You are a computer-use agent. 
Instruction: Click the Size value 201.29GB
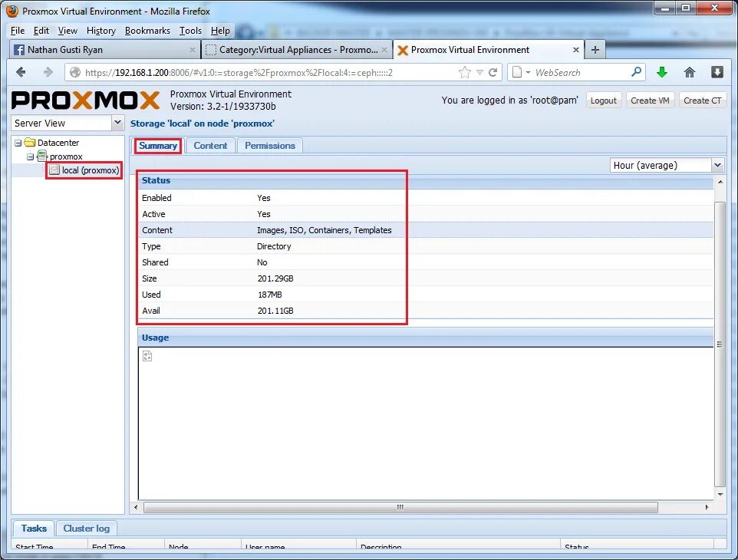[275, 278]
